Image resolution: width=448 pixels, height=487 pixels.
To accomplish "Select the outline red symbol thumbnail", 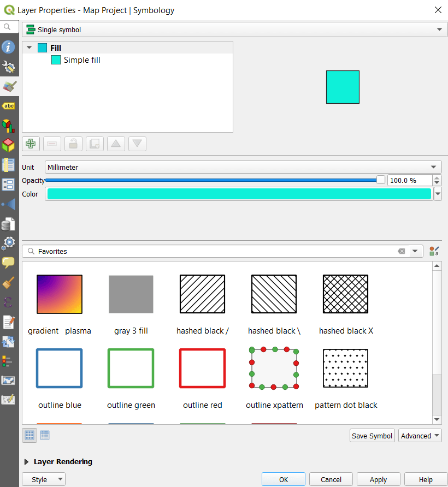I will coord(202,369).
